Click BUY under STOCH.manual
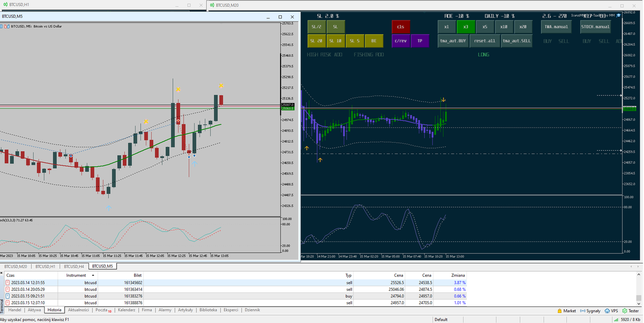Screen dimensions: 644x323 (587, 41)
